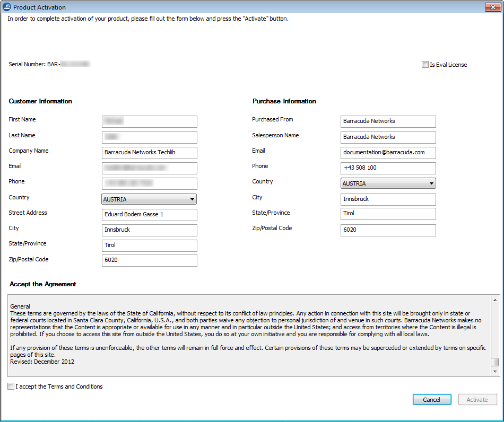The image size is (504, 422).
Task: Focus the First Name field
Action: coord(150,121)
